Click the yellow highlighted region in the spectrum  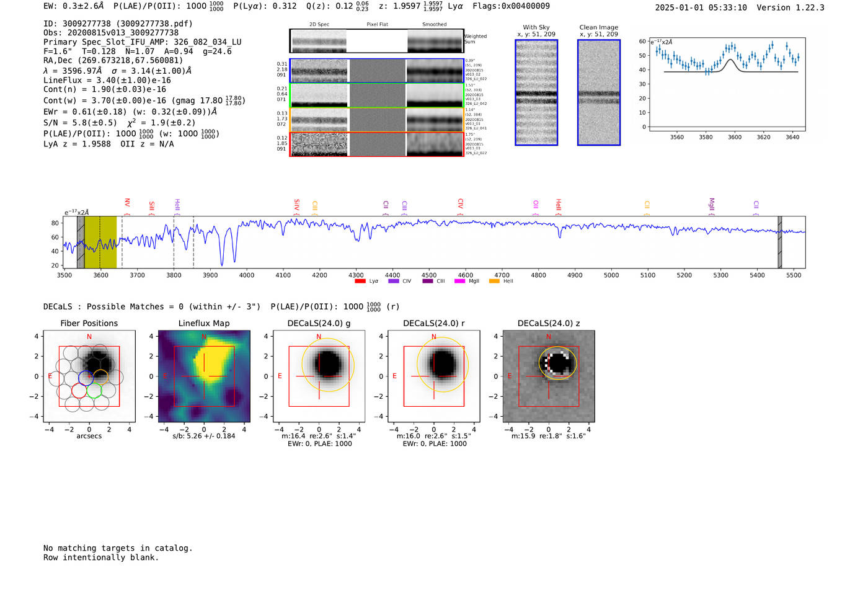click(x=100, y=242)
